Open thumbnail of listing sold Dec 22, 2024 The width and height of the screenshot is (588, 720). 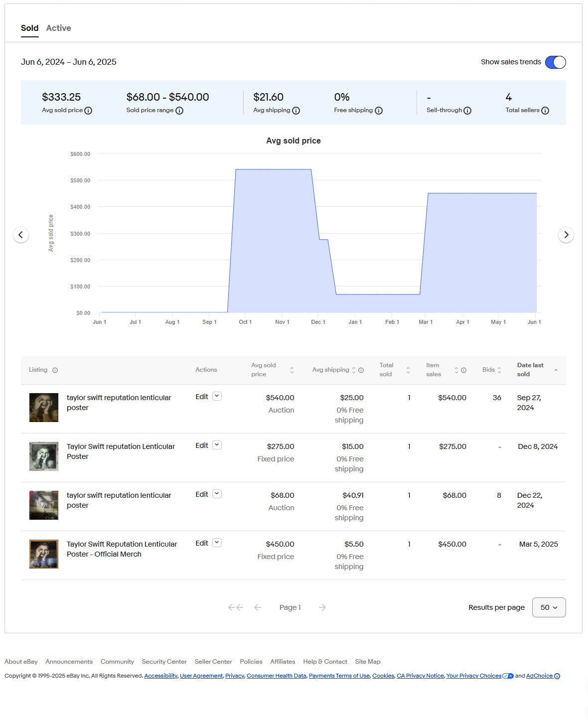pyautogui.click(x=44, y=505)
